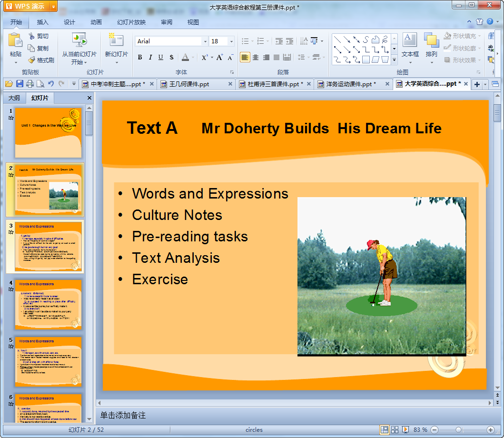This screenshot has height=438, width=504.
Task: Click the numbered list icon
Action: [x=261, y=41]
